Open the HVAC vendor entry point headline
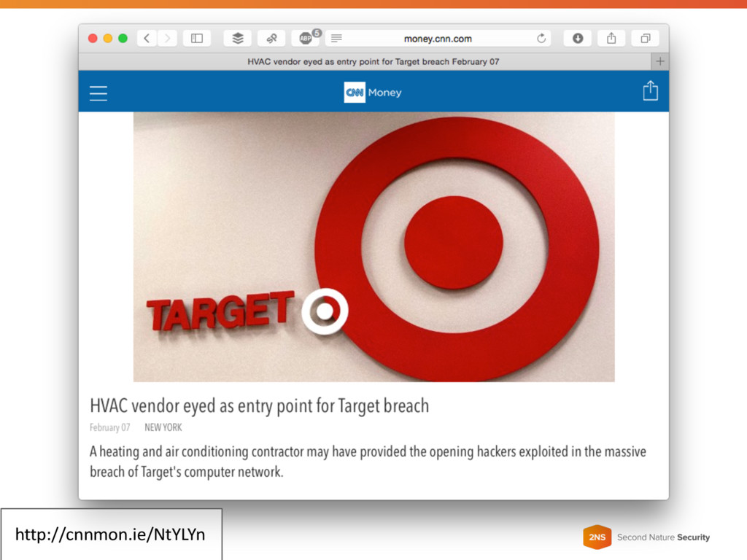Image resolution: width=747 pixels, height=560 pixels. pos(259,406)
